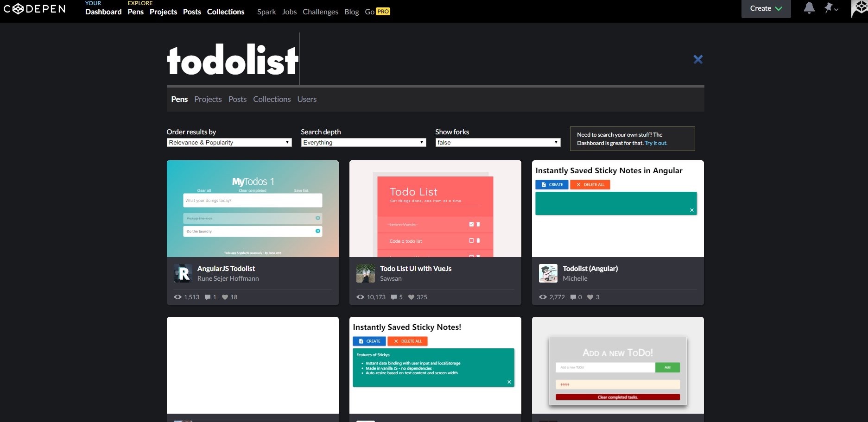868x422 pixels.
Task: Visit Rune Sejer Hoffmann's profile name
Action: tap(228, 278)
